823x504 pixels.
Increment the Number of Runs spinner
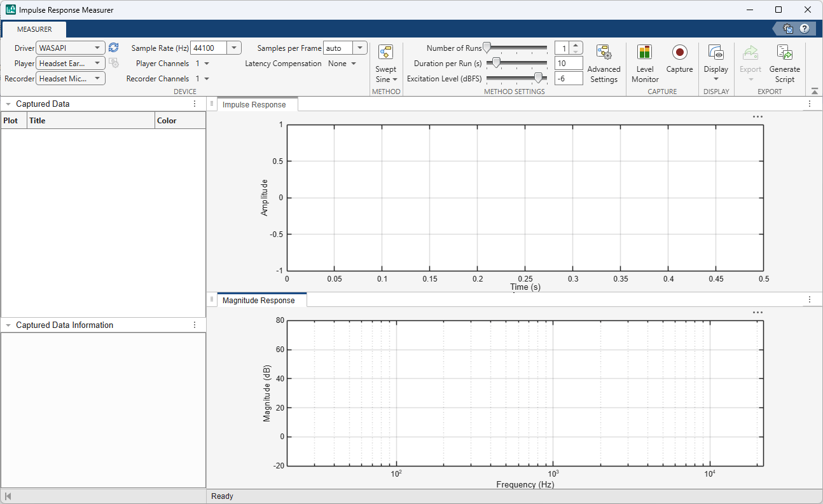click(x=576, y=44)
